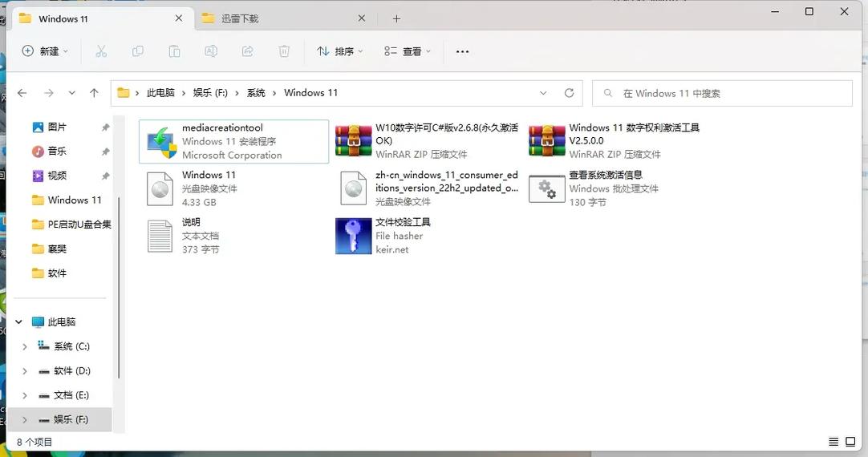
Task: Click chevron after 此电脑 in address bar
Action: point(184,93)
